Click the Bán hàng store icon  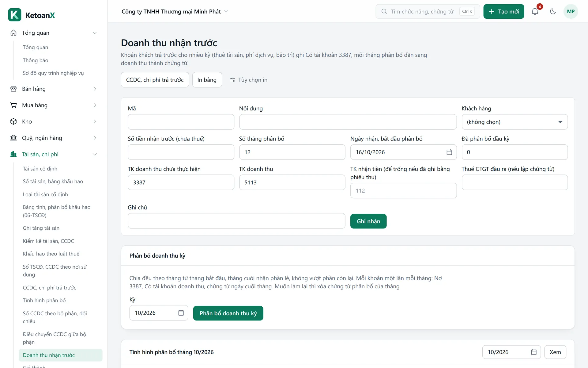pyautogui.click(x=13, y=89)
